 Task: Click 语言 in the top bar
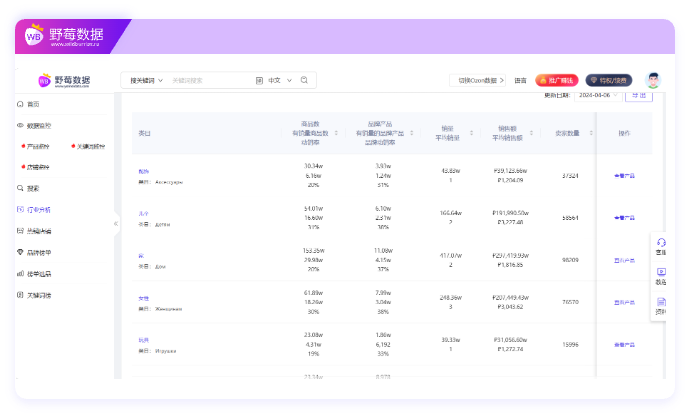click(521, 81)
